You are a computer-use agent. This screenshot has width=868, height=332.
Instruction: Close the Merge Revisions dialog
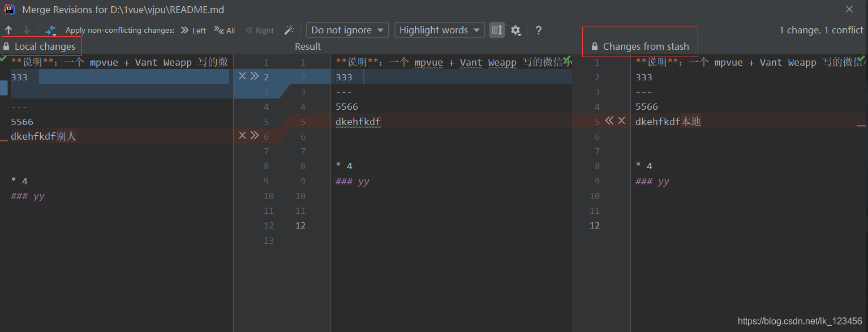(x=849, y=9)
